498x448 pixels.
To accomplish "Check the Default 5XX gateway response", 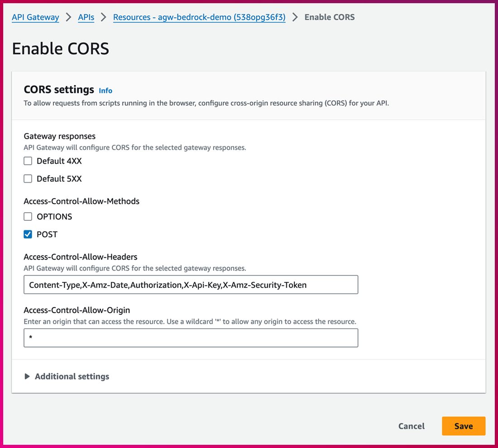I will click(28, 179).
